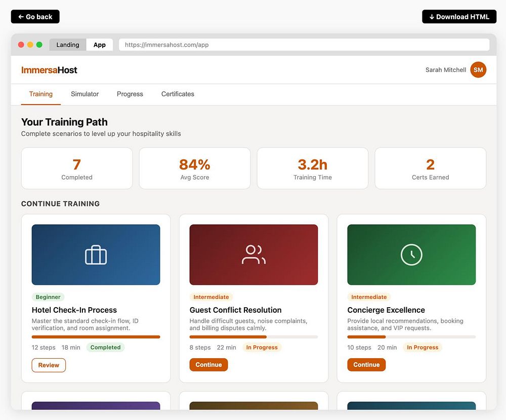Click the 'Complete scenarios to level up' subtitle
This screenshot has width=506, height=420.
point(101,134)
